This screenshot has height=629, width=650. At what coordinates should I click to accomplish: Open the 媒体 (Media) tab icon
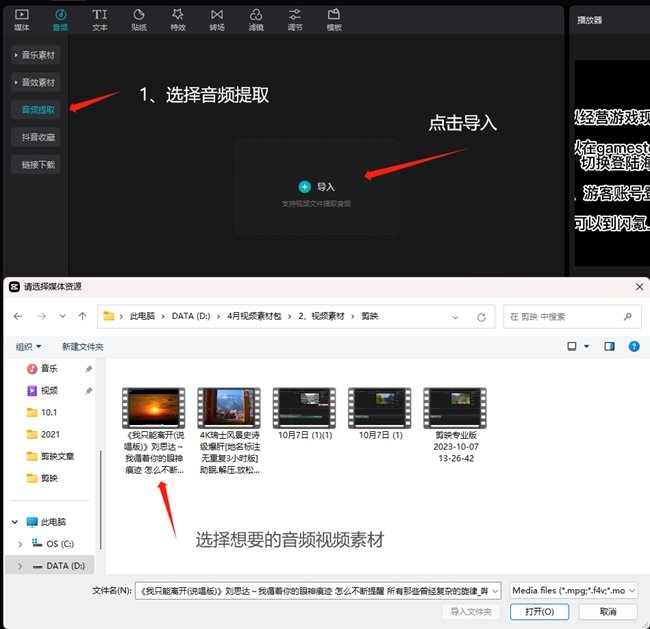click(23, 15)
